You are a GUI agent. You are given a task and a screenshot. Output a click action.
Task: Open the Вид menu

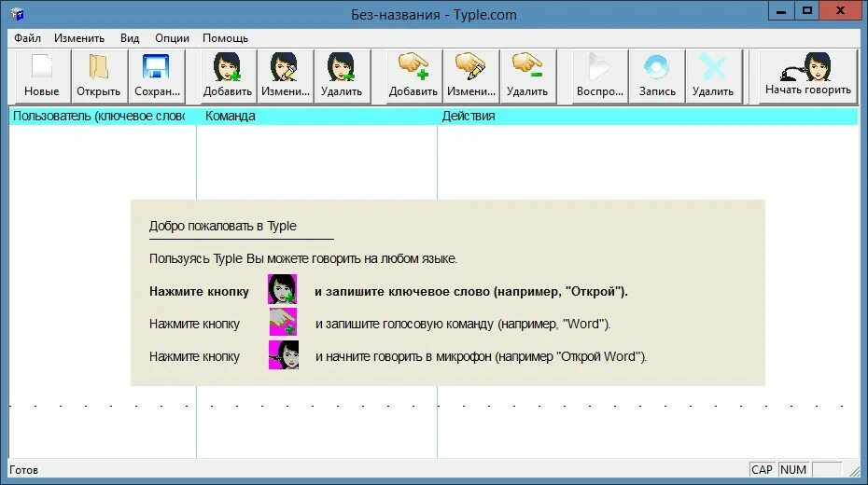click(x=130, y=38)
